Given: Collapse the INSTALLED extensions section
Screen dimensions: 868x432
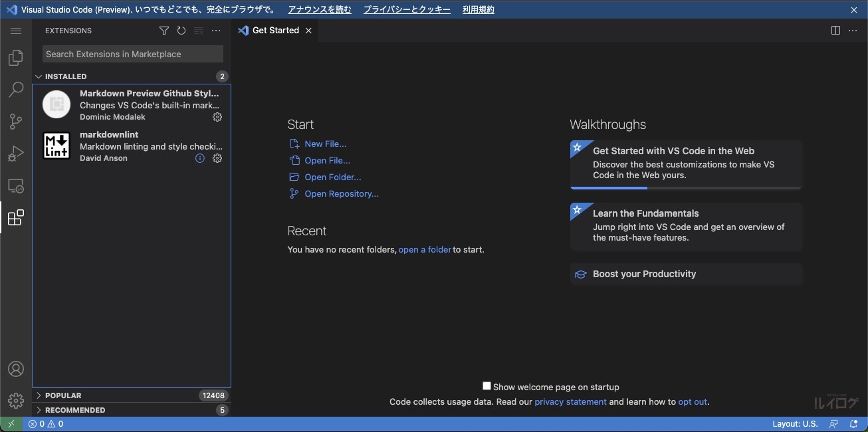Looking at the screenshot, I should click(39, 76).
